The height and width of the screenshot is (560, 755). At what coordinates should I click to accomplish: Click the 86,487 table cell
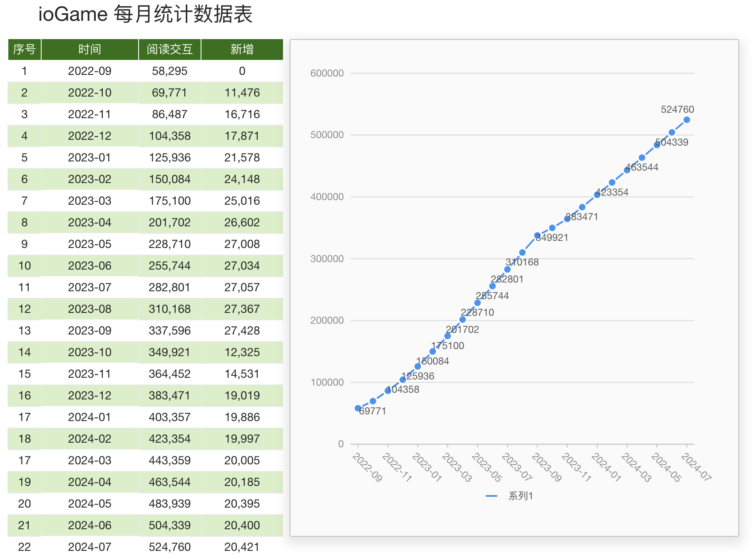[x=170, y=114]
